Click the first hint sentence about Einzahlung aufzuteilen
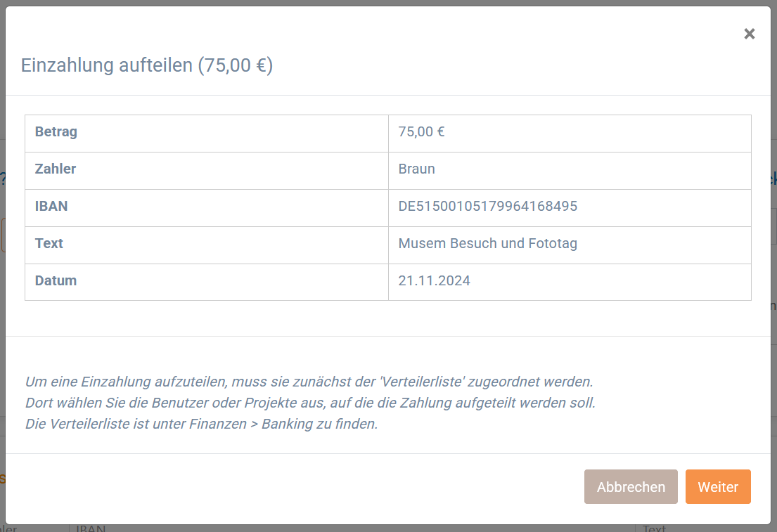Viewport: 777px width, 532px height. pyautogui.click(x=309, y=382)
